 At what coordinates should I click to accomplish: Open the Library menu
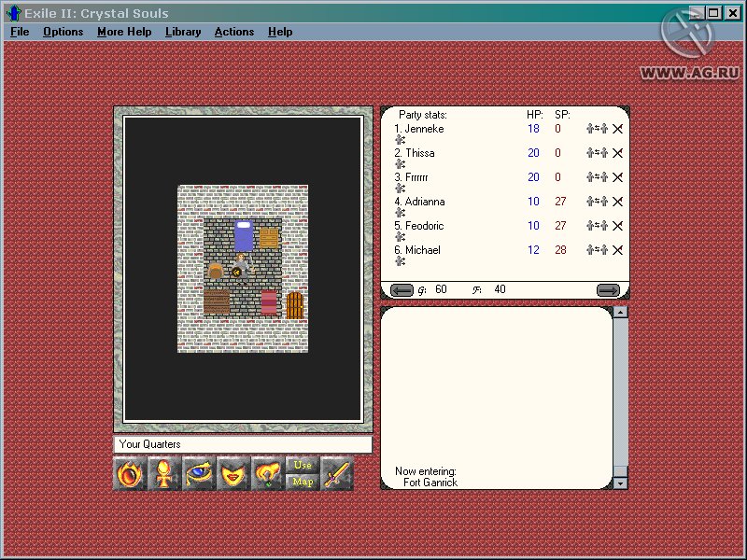183,32
